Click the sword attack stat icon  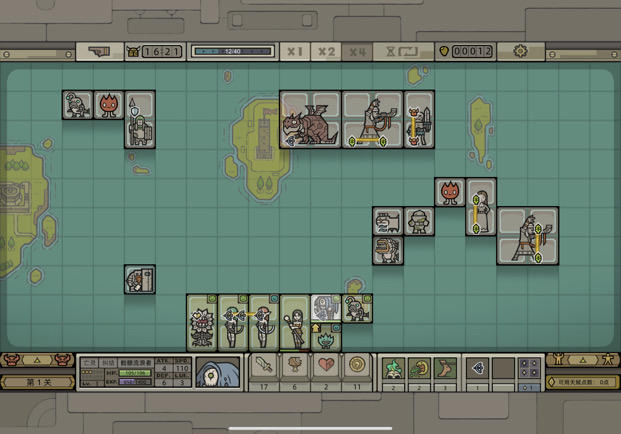point(264,364)
